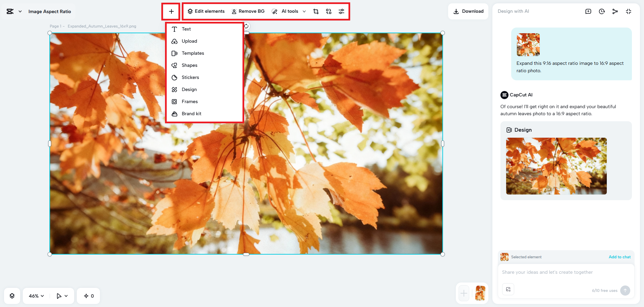Select Stickers in the add menu
The height and width of the screenshot is (307, 644).
[x=190, y=77]
